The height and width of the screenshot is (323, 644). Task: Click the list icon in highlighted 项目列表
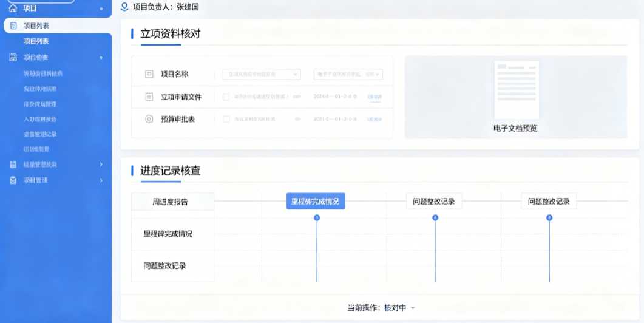coord(13,25)
